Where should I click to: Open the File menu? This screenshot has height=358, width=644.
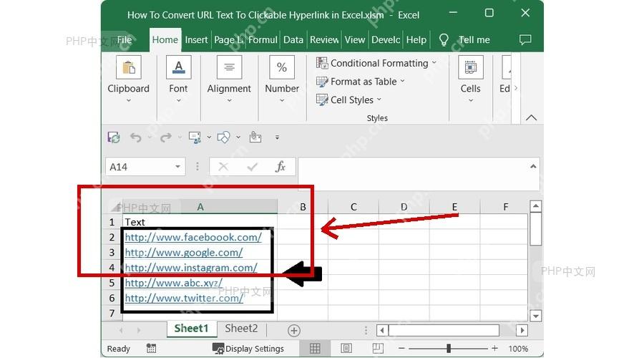125,40
